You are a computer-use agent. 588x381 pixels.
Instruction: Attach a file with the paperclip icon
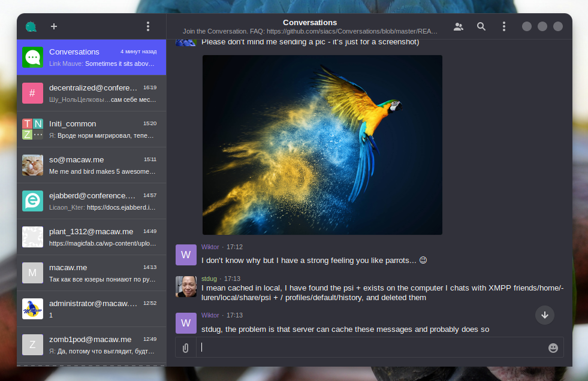tap(185, 347)
